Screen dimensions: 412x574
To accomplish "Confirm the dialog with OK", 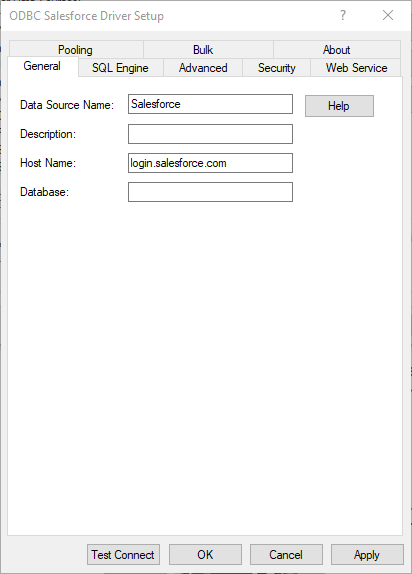I will tap(205, 555).
